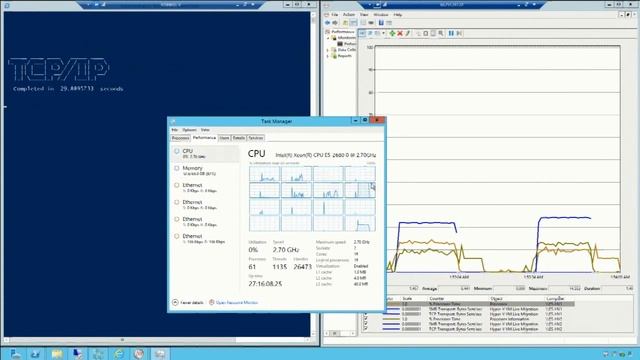The height and width of the screenshot is (360, 640).
Task: Click the red Delete counter icon
Action: click(x=400, y=33)
